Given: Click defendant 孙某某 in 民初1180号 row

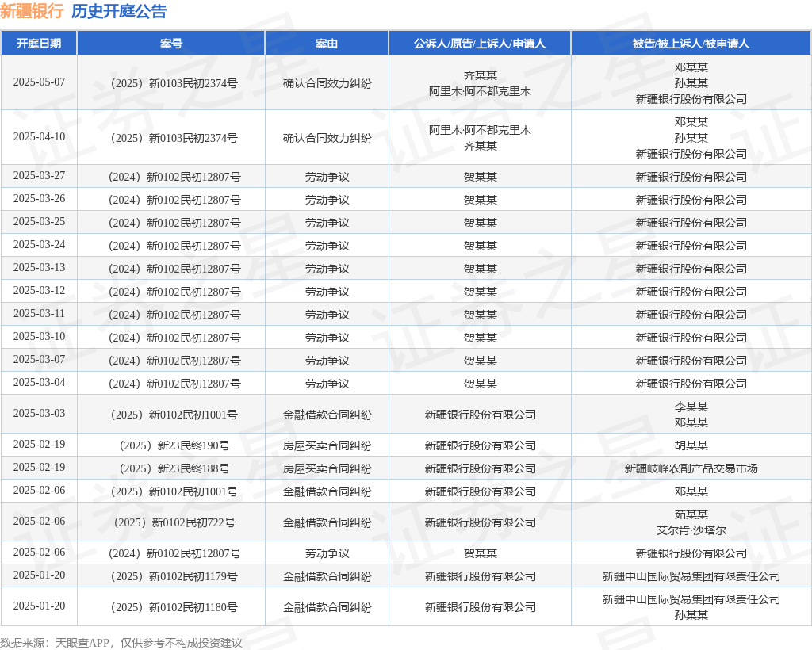Looking at the screenshot, I should [691, 615].
